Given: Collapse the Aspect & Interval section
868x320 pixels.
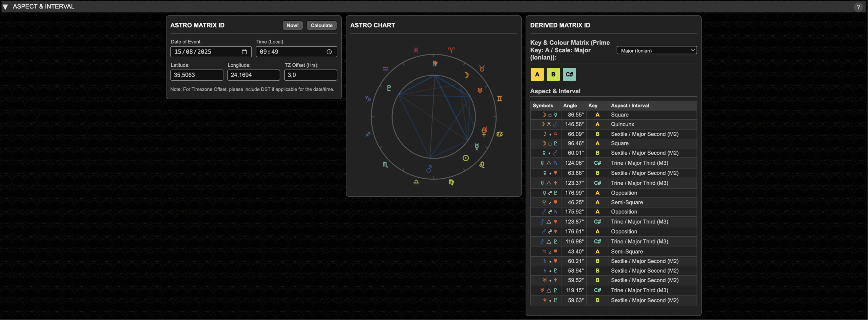Looking at the screenshot, I should [x=5, y=7].
